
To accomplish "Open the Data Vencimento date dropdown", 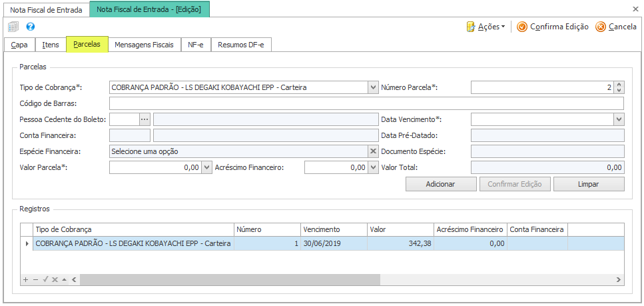I will tap(619, 119).
